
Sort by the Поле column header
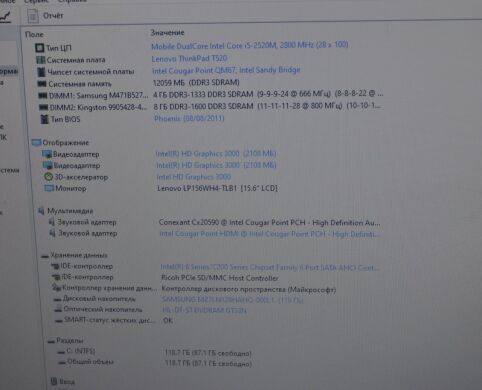[x=34, y=34]
